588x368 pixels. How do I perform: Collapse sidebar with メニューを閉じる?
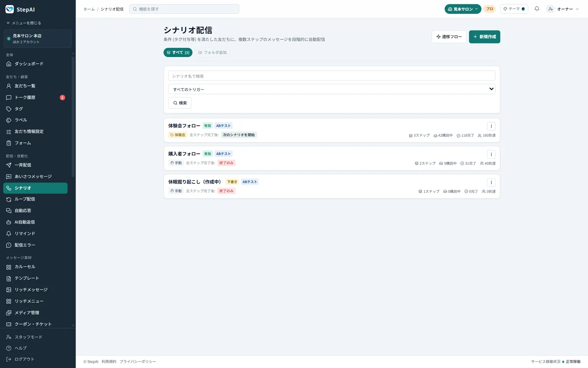click(24, 23)
